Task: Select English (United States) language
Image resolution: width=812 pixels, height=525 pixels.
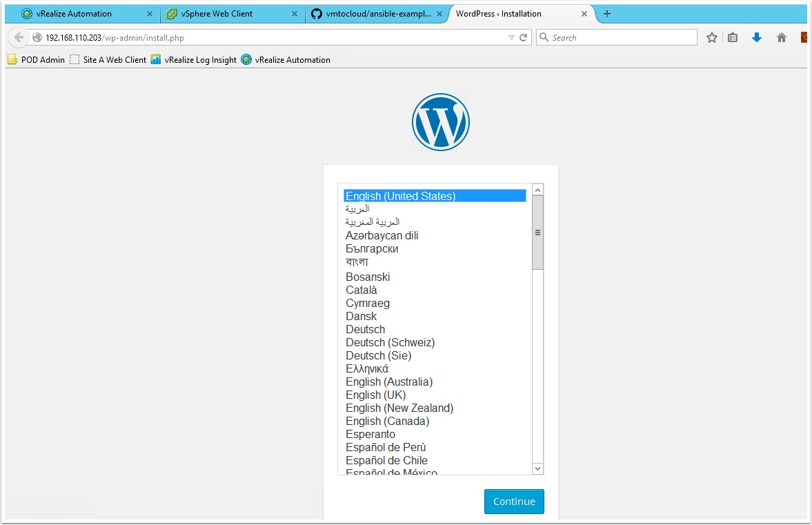Action: [435, 196]
